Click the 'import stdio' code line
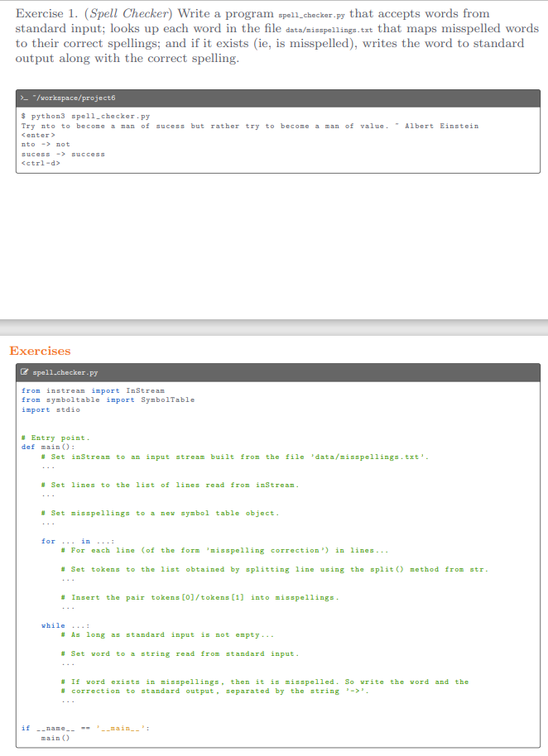 50,409
